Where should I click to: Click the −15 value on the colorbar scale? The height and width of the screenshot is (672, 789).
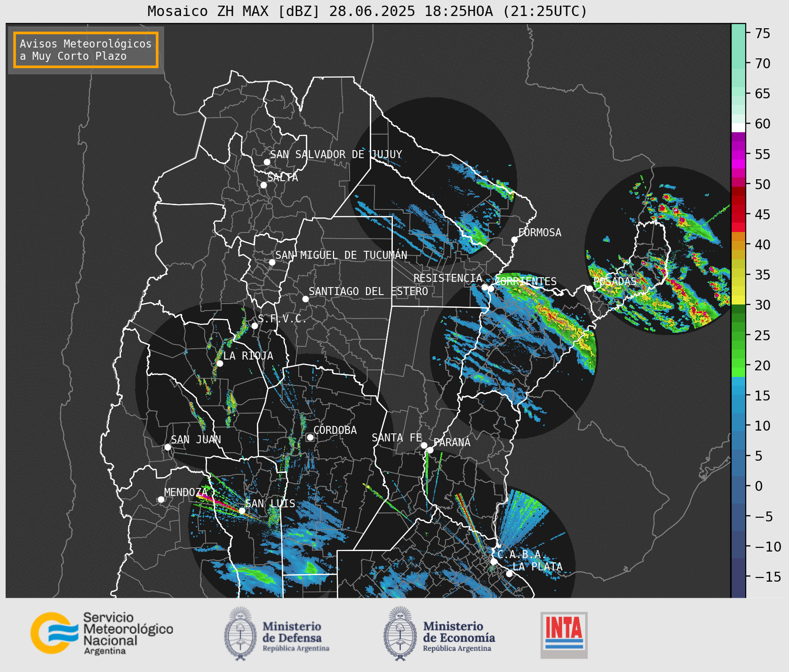click(768, 576)
